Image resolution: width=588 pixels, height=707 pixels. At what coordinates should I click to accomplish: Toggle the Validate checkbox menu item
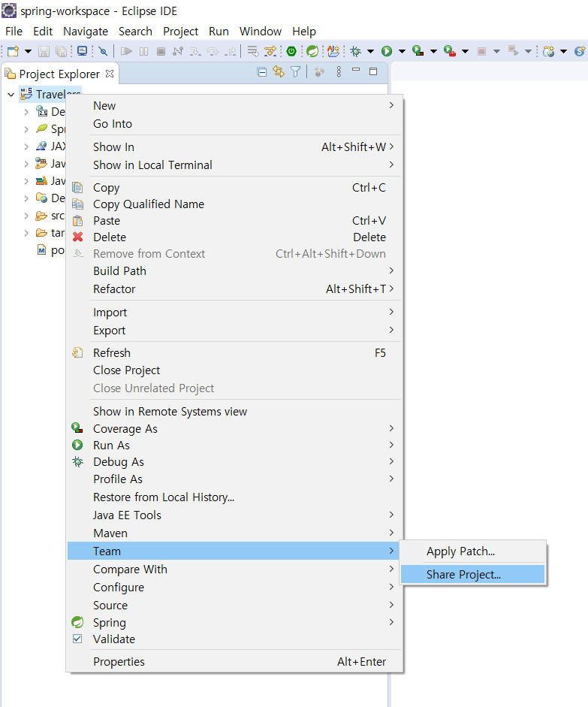234,639
